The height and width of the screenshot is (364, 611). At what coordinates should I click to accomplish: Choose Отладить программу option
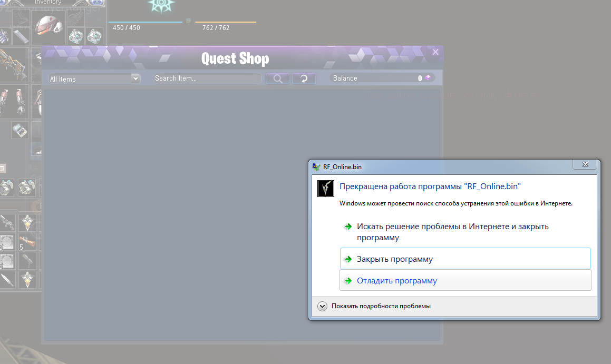(x=465, y=280)
